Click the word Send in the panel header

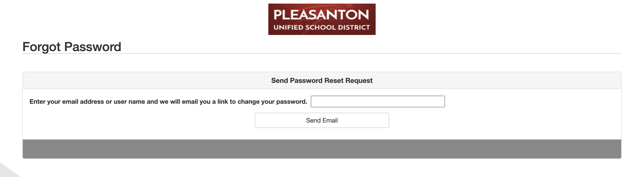[x=280, y=81]
